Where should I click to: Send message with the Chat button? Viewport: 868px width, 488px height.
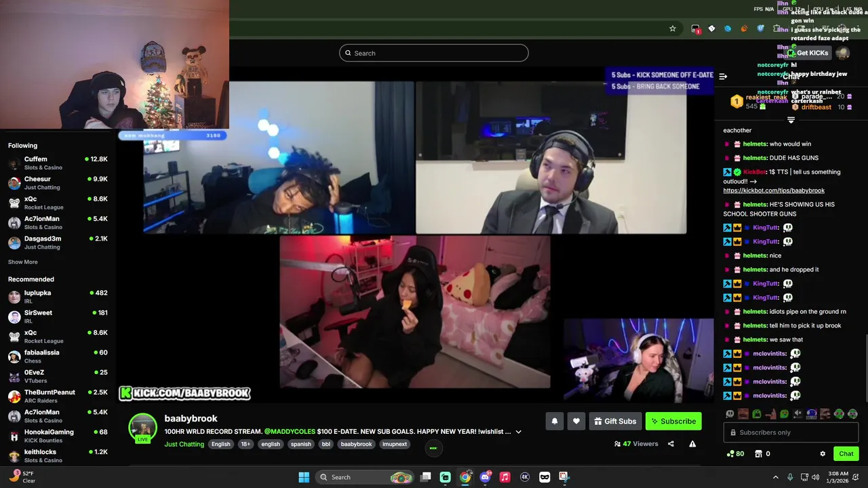846,453
